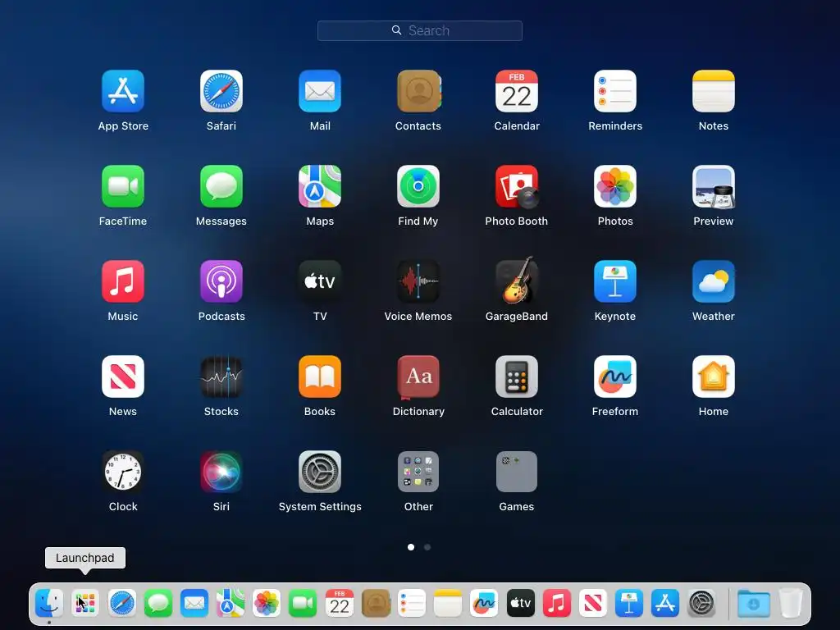The width and height of the screenshot is (840, 630).
Task: Open Calendar from the Dock
Action: point(339,603)
